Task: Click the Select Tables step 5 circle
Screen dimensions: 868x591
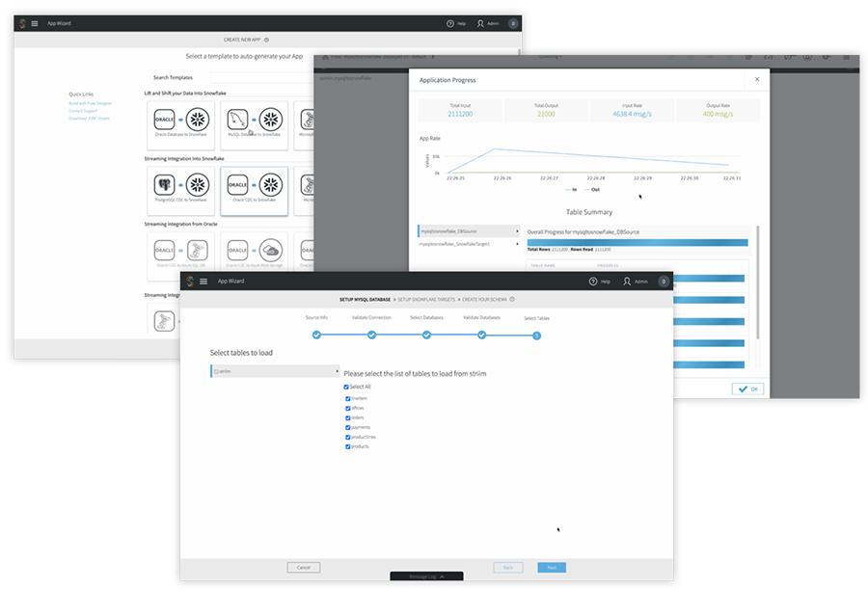Action: coord(536,336)
